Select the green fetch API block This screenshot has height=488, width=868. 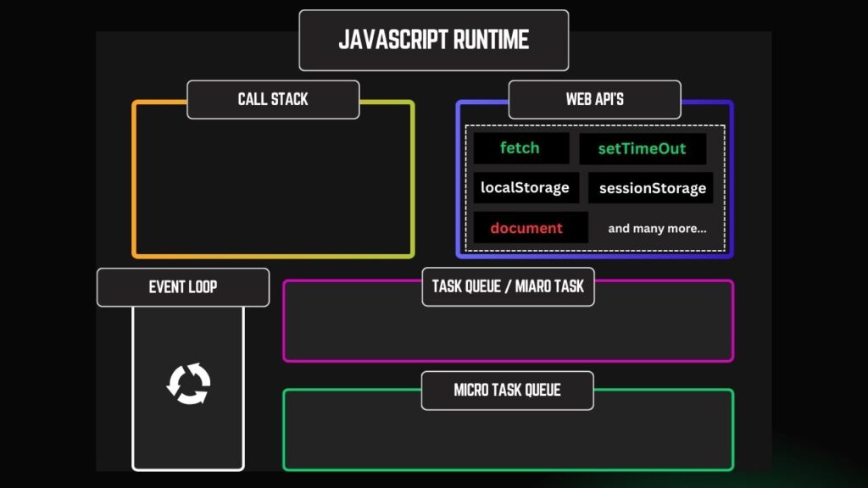(x=520, y=148)
